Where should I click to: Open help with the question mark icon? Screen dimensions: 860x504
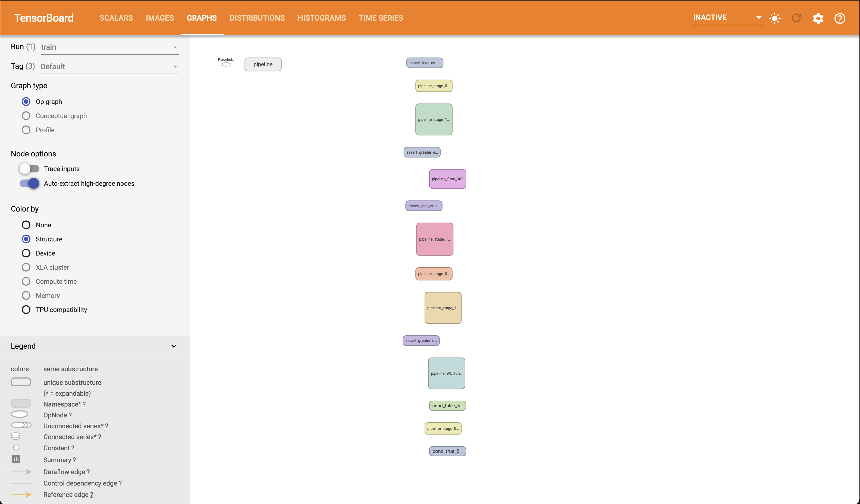click(840, 18)
